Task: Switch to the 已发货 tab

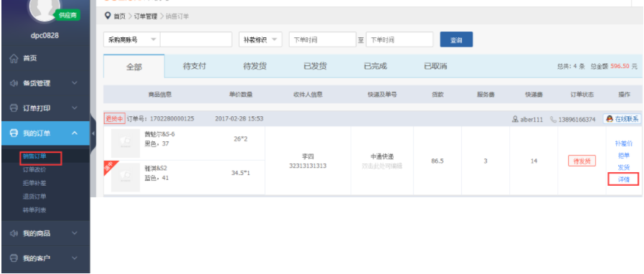Action: pyautogui.click(x=315, y=66)
